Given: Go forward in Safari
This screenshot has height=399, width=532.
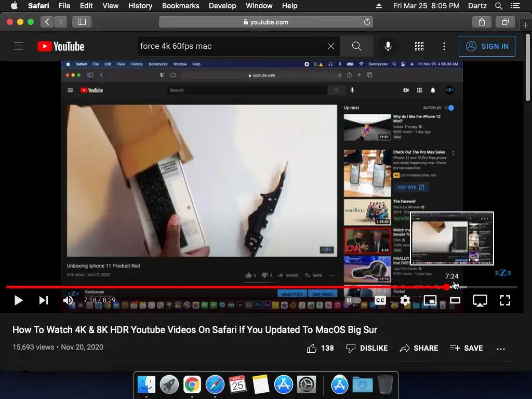Looking at the screenshot, I should [60, 22].
